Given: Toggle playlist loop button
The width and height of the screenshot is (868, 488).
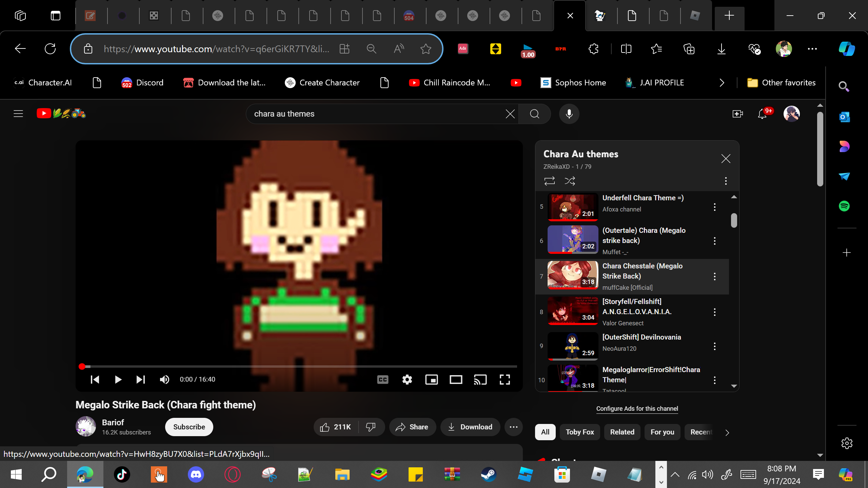Looking at the screenshot, I should [549, 181].
